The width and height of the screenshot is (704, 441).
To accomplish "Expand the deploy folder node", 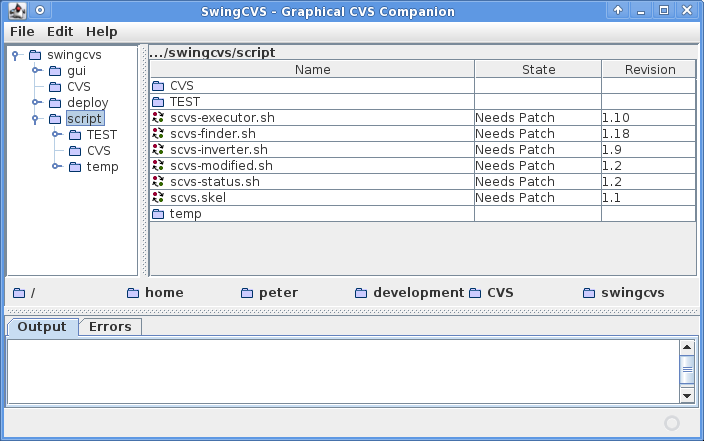I will (x=37, y=103).
